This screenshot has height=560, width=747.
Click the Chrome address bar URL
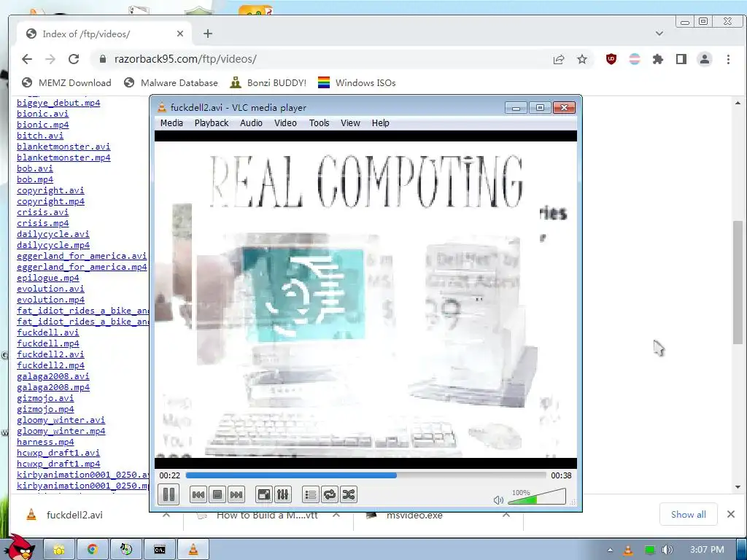185,59
